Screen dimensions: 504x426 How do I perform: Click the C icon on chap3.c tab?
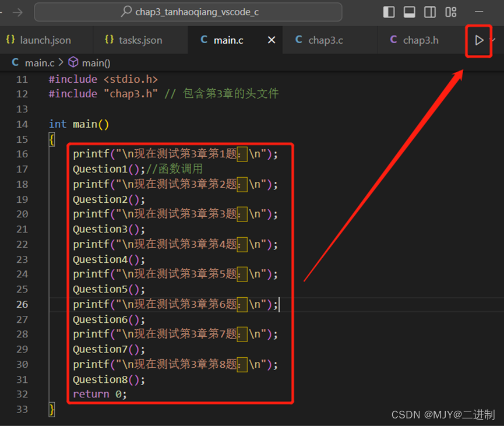(x=298, y=40)
